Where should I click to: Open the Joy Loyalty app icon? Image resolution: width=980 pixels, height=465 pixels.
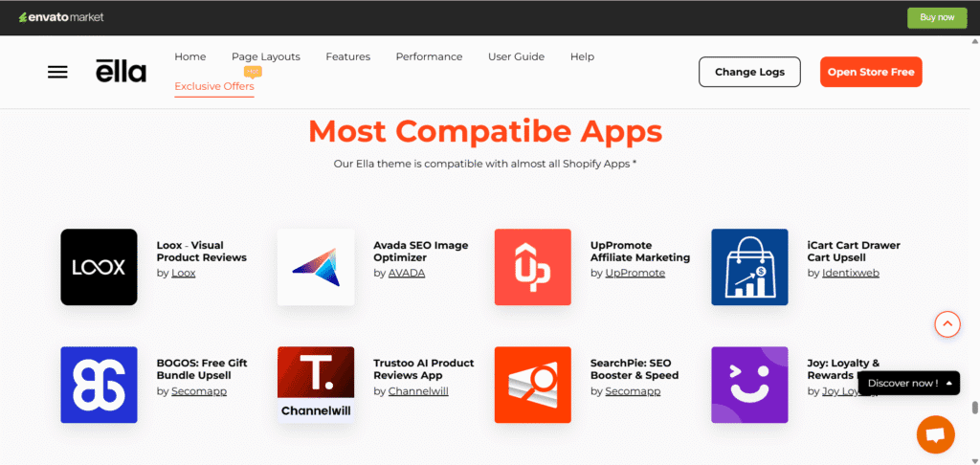coord(749,385)
